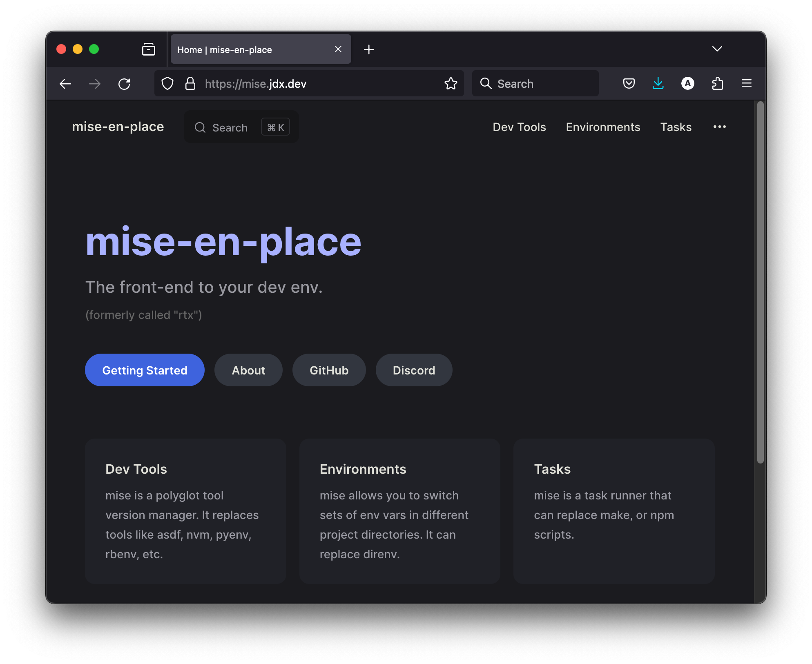Click the Firefox View icon in tab bar
The height and width of the screenshot is (664, 812).
[x=149, y=49]
